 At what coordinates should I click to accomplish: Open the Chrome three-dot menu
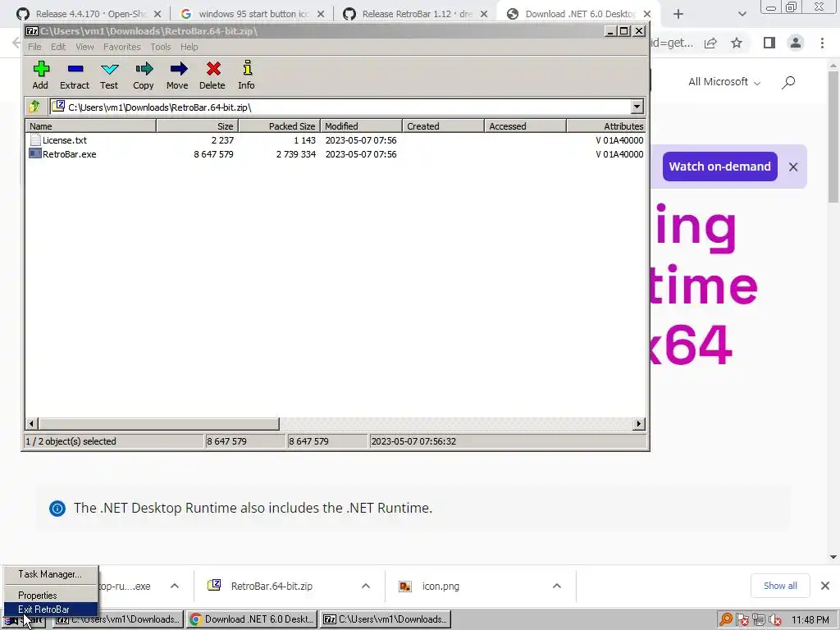tap(822, 43)
